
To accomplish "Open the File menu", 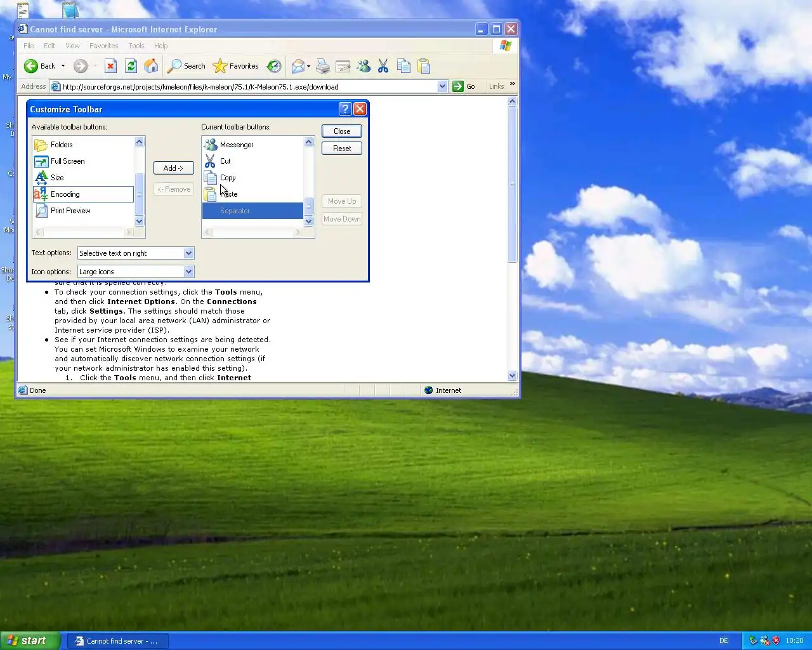I will 29,46.
